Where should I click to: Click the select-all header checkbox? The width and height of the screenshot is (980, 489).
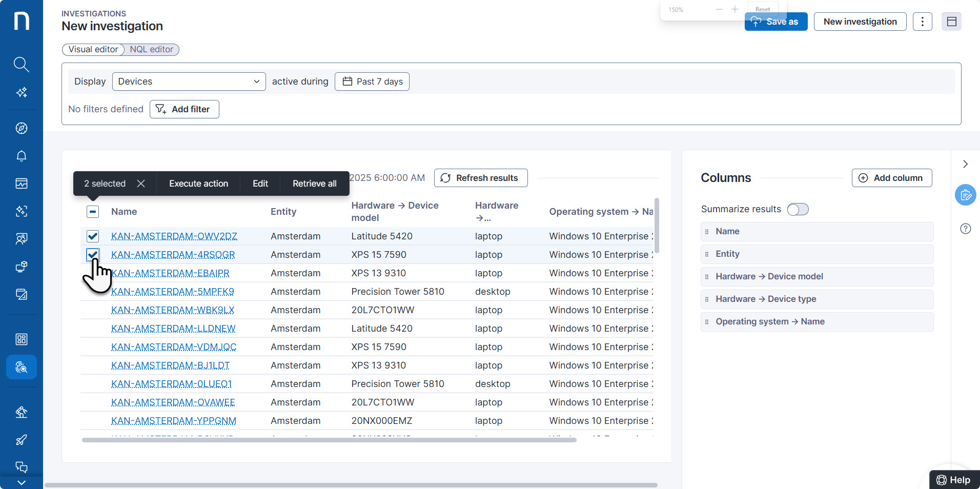[93, 212]
